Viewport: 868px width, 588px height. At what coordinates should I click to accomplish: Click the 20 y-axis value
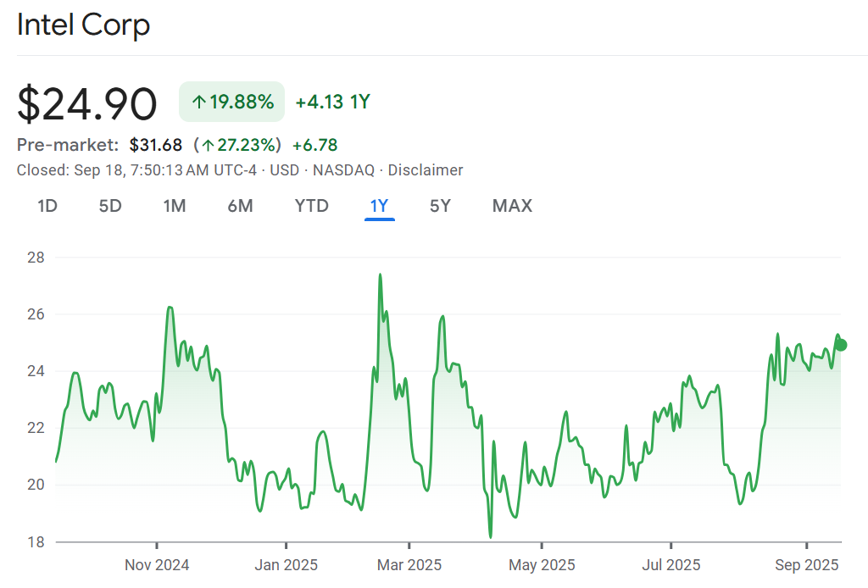pyautogui.click(x=36, y=485)
